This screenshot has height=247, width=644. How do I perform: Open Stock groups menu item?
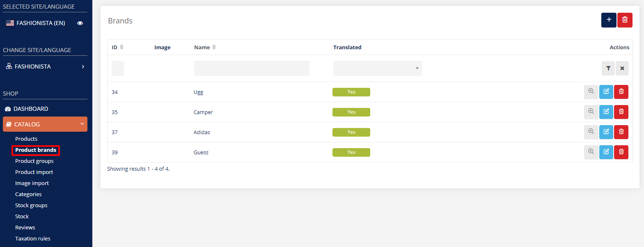(31, 205)
